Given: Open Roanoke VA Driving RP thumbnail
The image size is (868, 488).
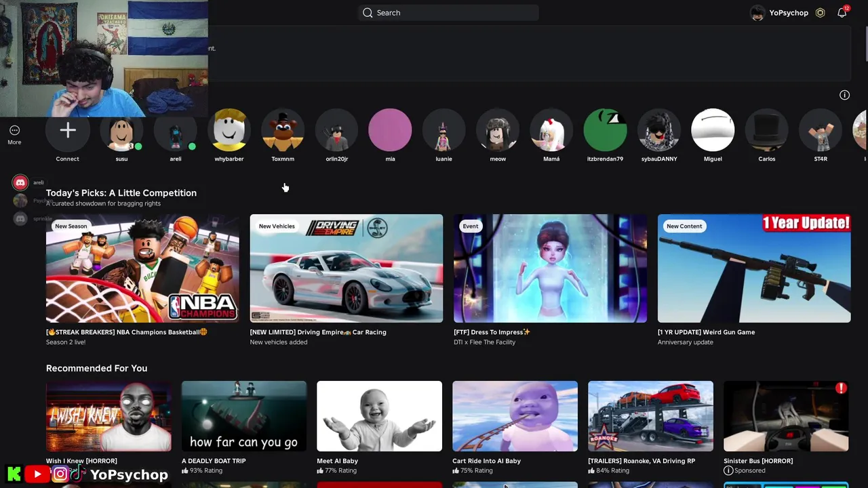Looking at the screenshot, I should click(x=650, y=416).
